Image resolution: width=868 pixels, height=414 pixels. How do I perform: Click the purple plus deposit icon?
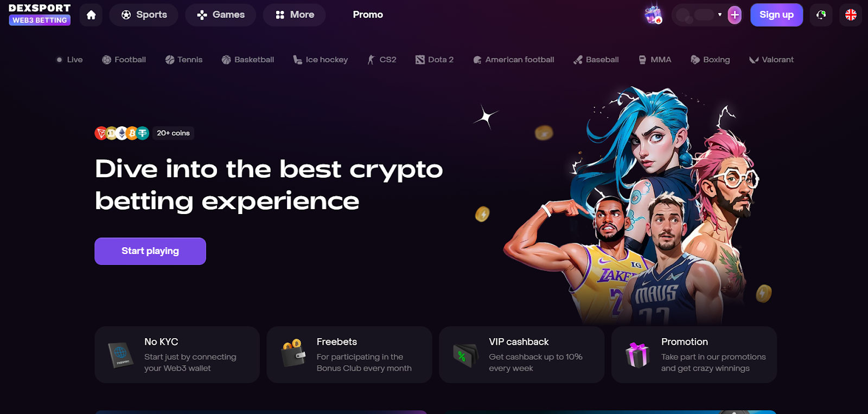click(x=735, y=15)
